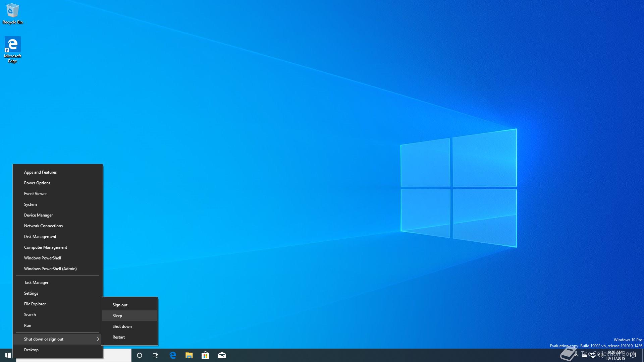Open Network Connections

pos(58,226)
